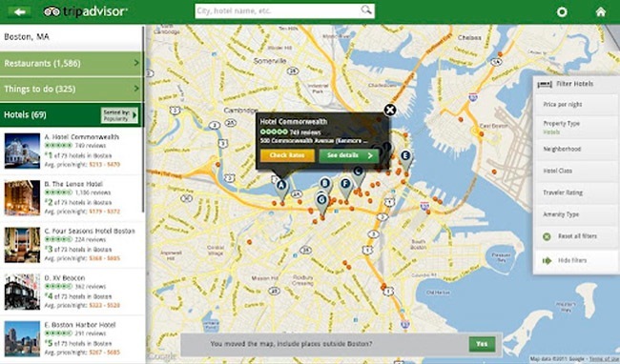Click Yes to include places outside Boston
This screenshot has width=620, height=364.
pyautogui.click(x=482, y=344)
